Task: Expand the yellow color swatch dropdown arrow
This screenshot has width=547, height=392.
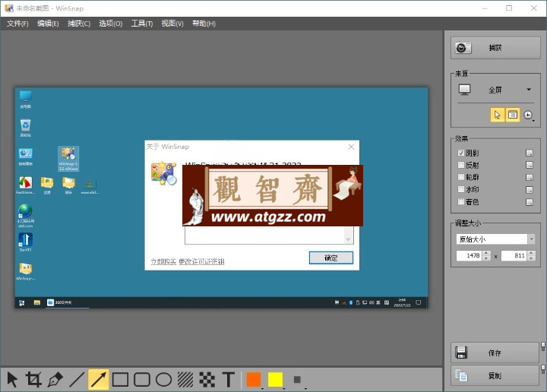Action: [283, 387]
